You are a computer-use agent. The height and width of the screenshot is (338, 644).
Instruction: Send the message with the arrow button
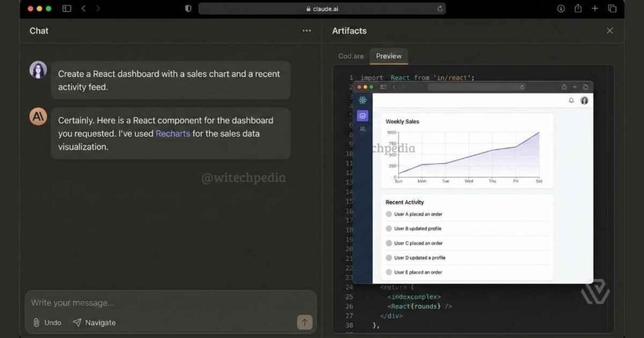point(305,322)
